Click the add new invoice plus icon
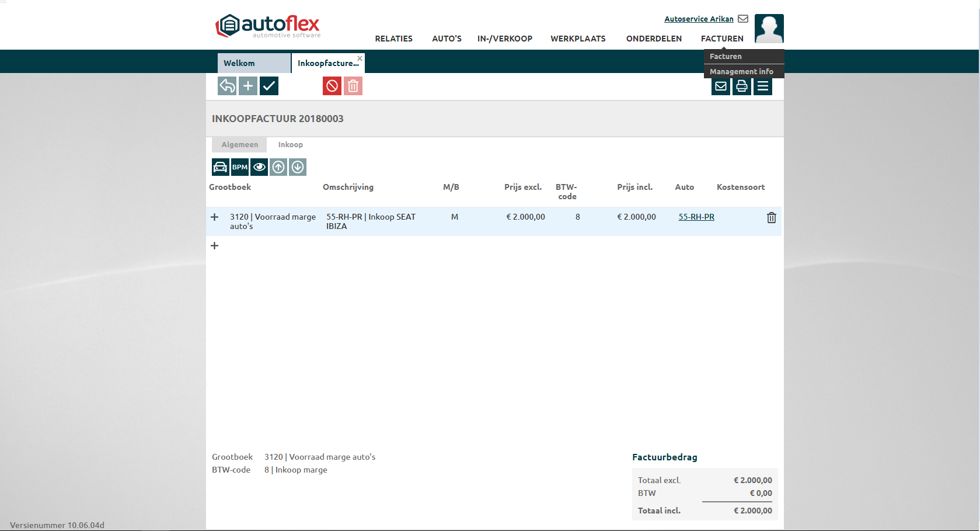This screenshot has height=531, width=980. point(248,86)
